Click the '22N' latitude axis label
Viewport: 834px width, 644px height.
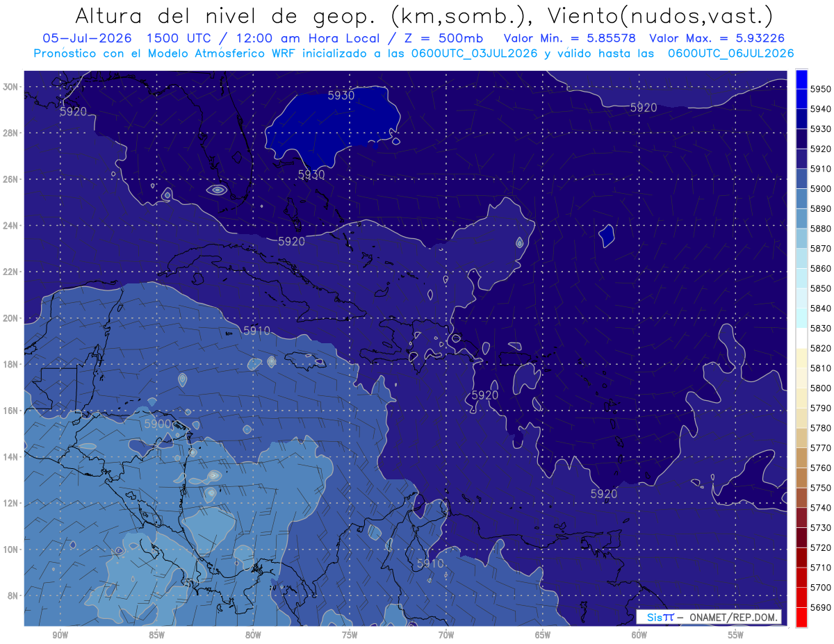point(10,272)
